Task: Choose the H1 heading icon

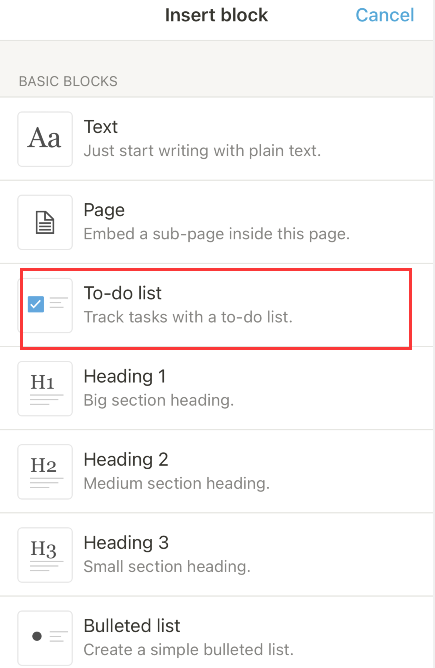Action: [45, 389]
